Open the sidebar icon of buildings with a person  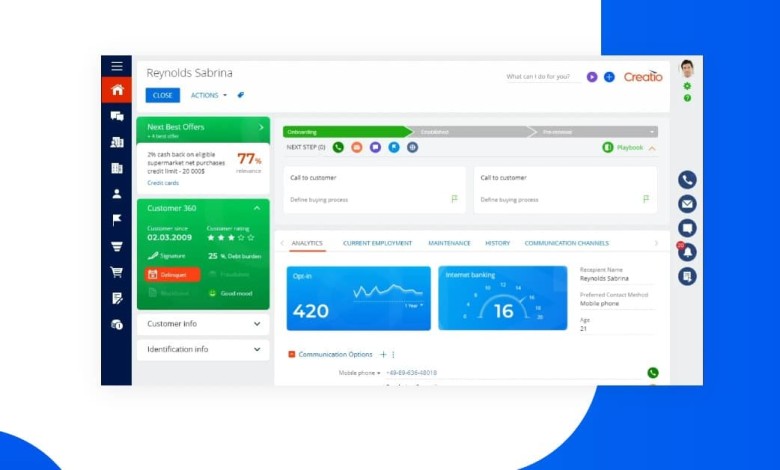(x=117, y=142)
